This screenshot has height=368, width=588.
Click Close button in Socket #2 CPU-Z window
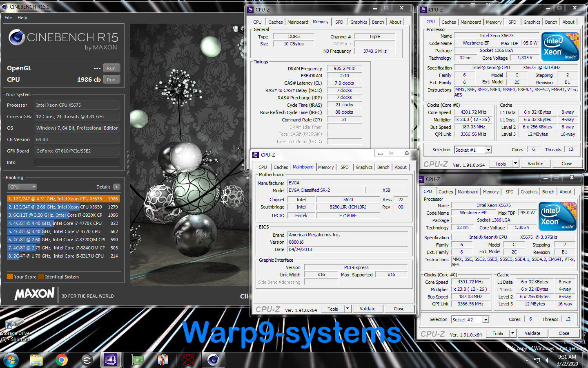coord(564,333)
